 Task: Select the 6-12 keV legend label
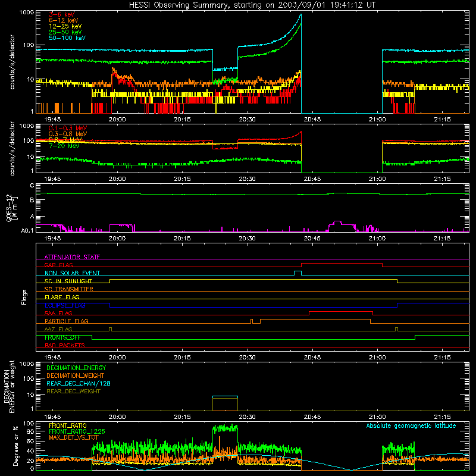coord(64,20)
